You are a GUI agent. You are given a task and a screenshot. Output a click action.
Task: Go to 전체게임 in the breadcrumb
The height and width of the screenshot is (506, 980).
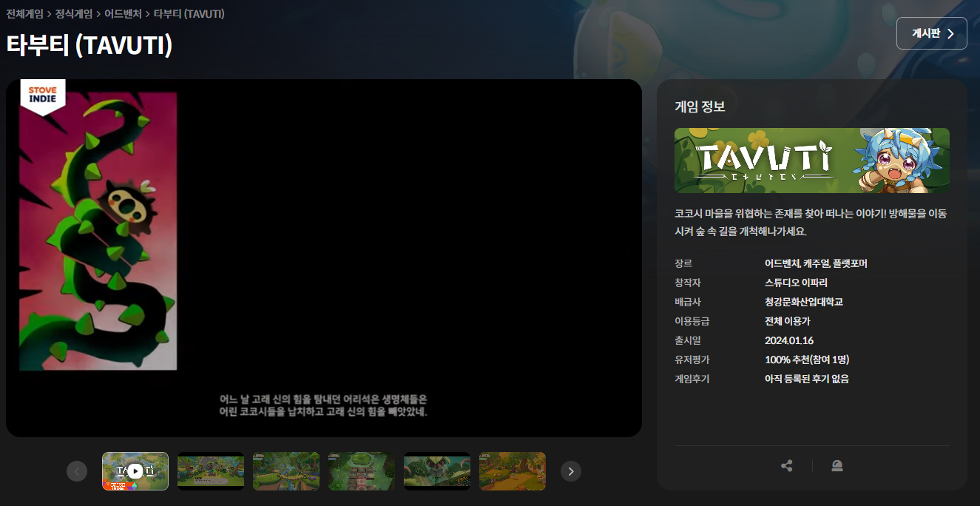tap(24, 14)
